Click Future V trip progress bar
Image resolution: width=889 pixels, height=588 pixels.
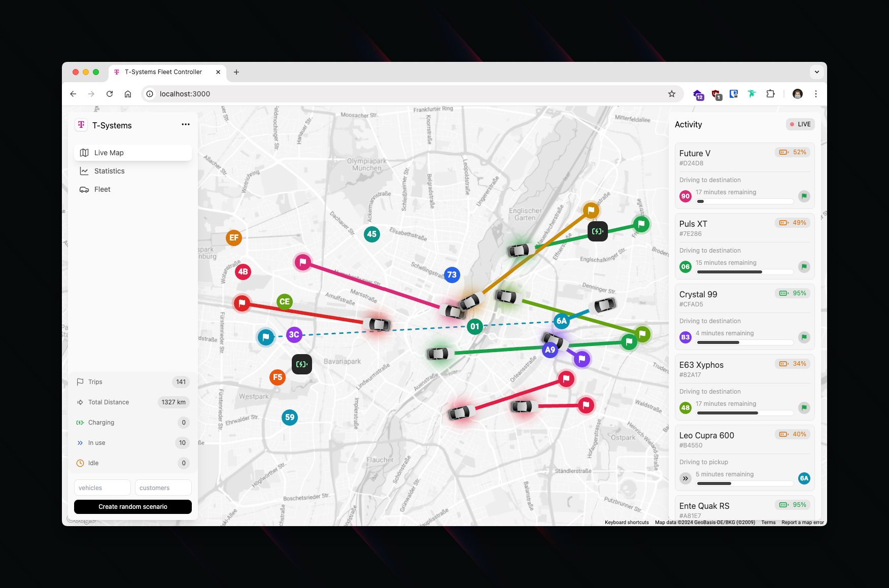click(745, 201)
